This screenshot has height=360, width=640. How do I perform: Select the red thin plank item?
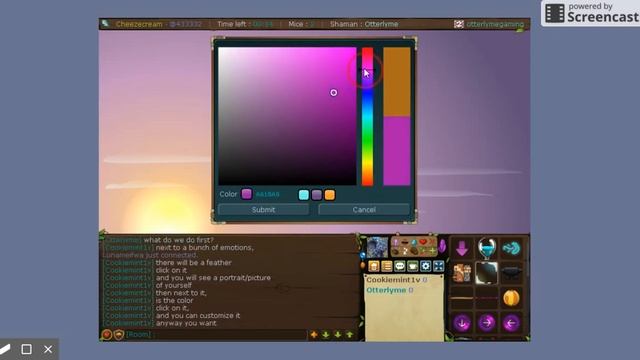487,298
